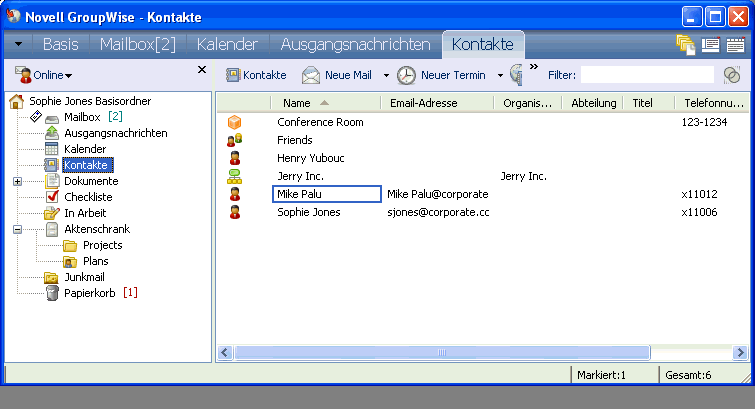Click the Conference Room resource cube icon
The height and width of the screenshot is (409, 755).
234,122
